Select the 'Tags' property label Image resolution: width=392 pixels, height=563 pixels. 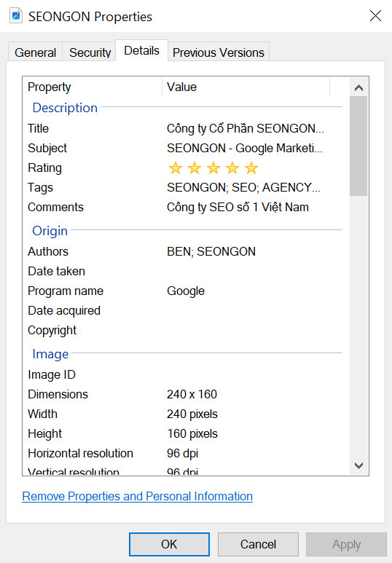40,187
